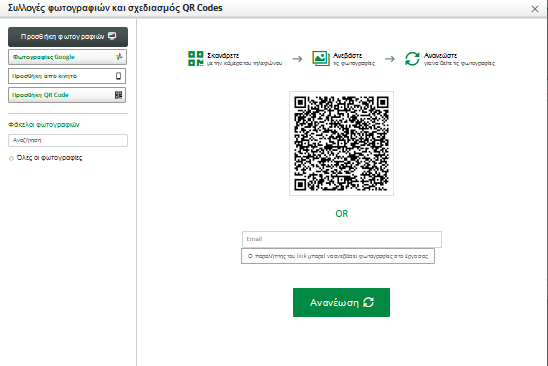The image size is (548, 366).
Task: Close the Συλλογές φωτογραφιών dialog
Action: [535, 9]
